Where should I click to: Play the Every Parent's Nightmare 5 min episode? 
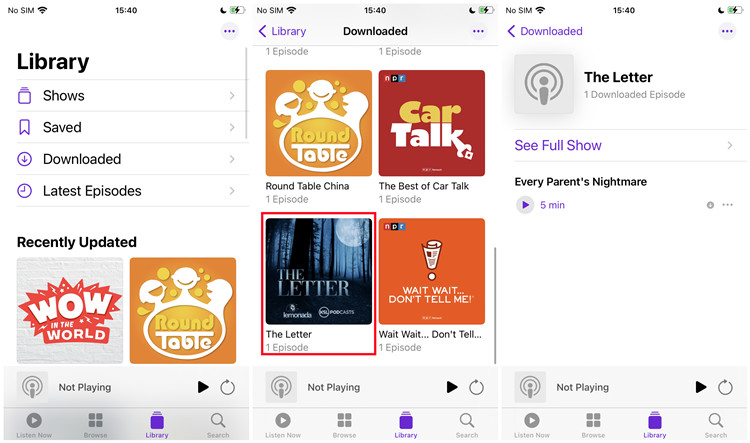525,205
